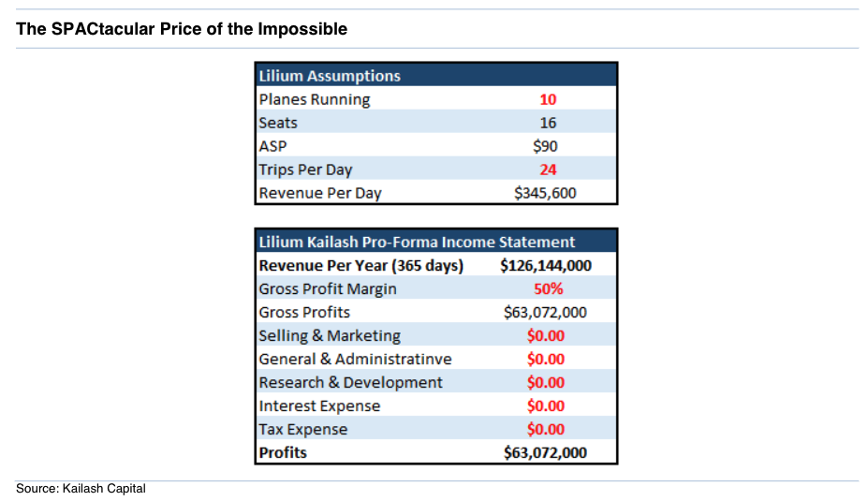The height and width of the screenshot is (501, 868).
Task: Select the 'Lilium Kailash Pro-Forma Income Statement' header
Action: click(x=417, y=242)
